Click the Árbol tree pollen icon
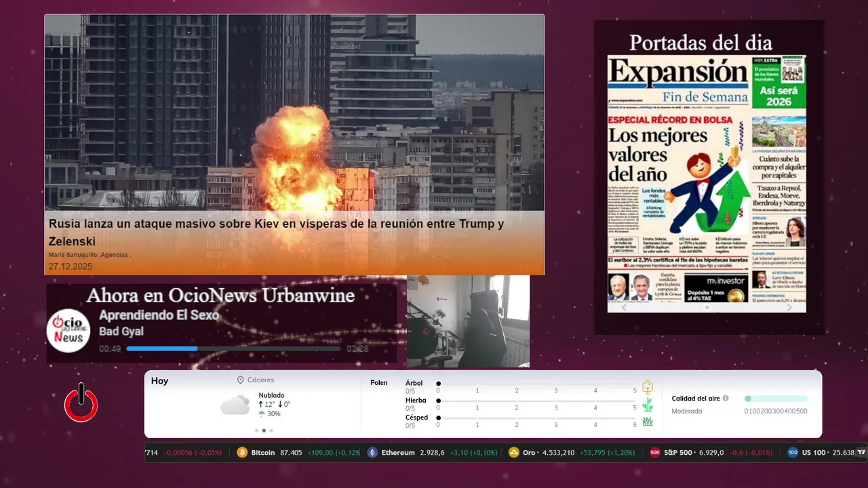 tap(648, 387)
